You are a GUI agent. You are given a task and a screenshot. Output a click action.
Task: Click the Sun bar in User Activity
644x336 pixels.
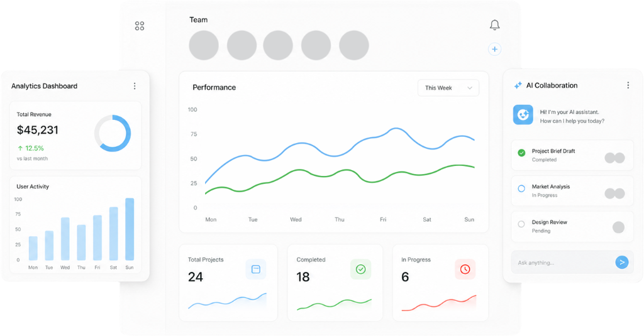(130, 229)
